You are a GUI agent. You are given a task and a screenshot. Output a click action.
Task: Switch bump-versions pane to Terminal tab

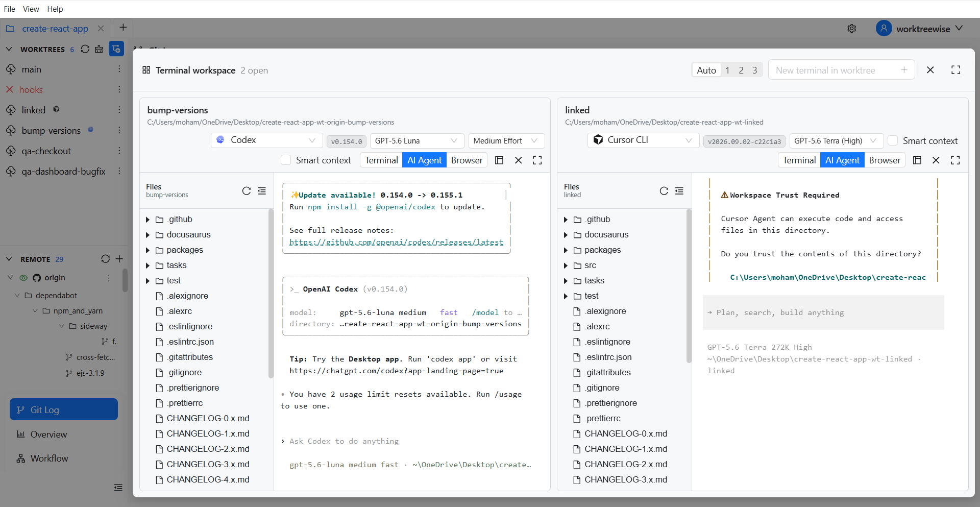click(381, 160)
